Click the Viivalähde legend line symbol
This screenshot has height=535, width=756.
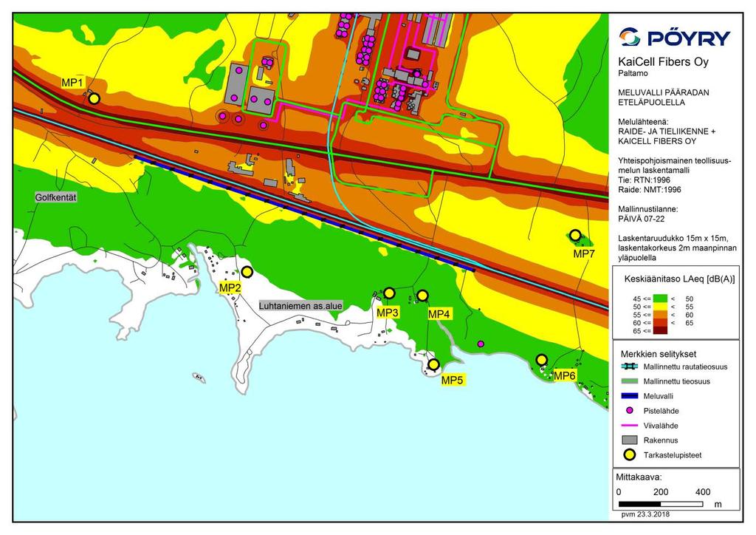coord(629,426)
